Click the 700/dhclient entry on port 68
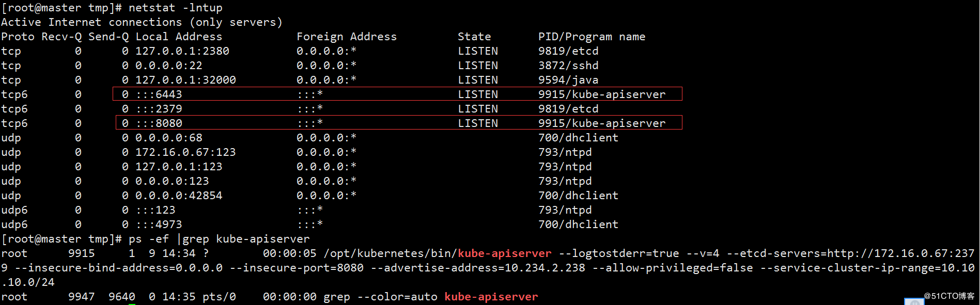Viewport: 980px width, 305px height. pos(578,138)
